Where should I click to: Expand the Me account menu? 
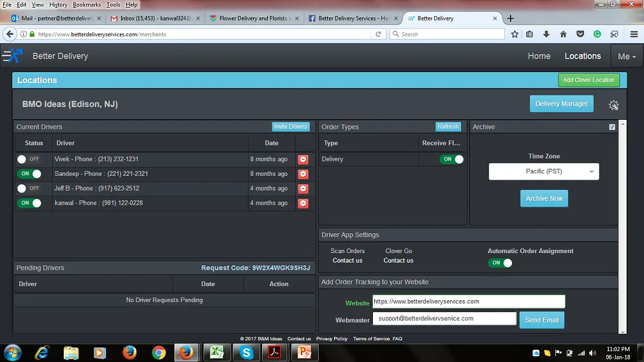(x=626, y=56)
